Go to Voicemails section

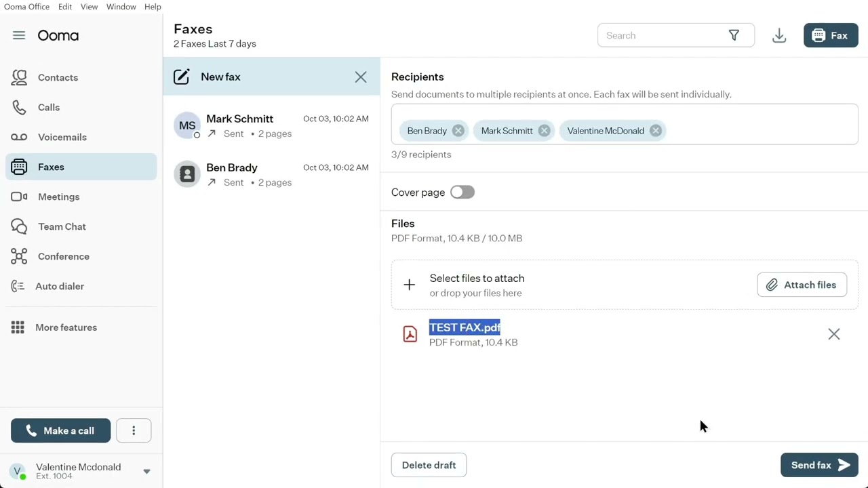(81, 137)
